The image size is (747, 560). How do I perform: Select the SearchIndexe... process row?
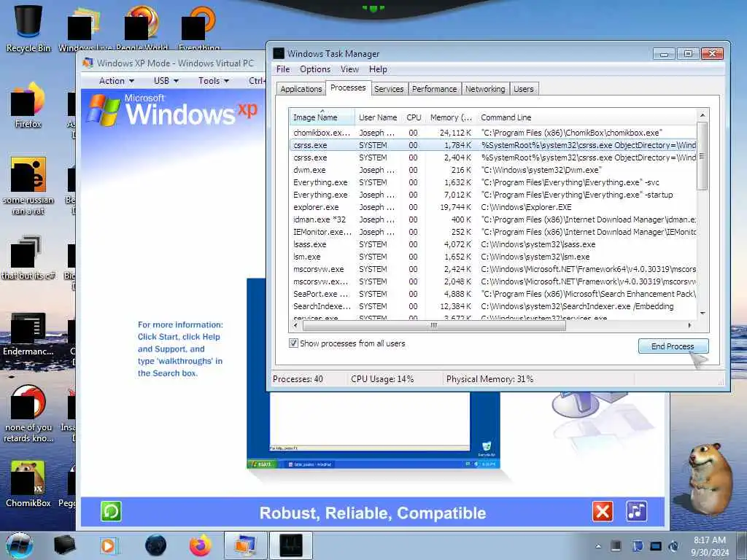click(x=493, y=306)
